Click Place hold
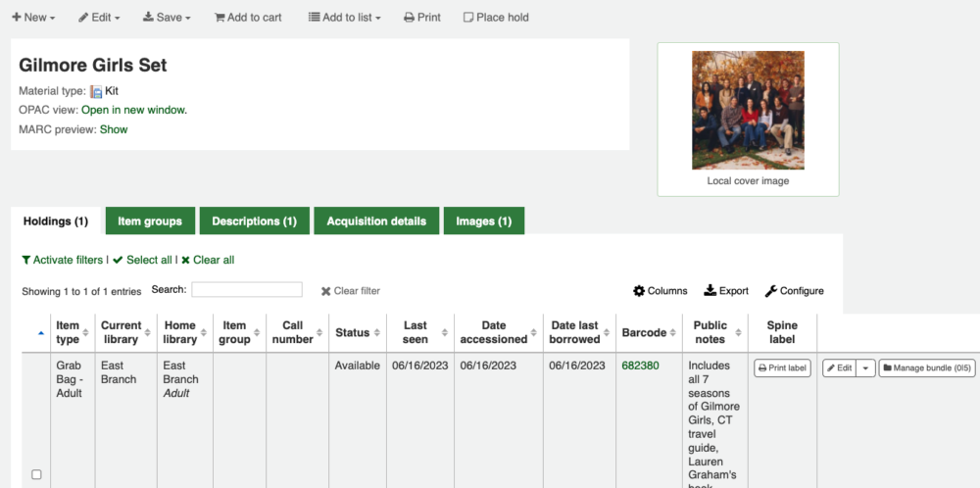Image resolution: width=980 pixels, height=488 pixels. (496, 18)
